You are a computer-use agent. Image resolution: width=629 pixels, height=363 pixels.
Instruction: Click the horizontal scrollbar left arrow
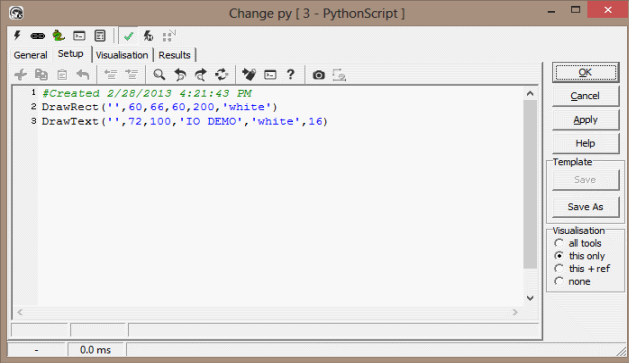click(x=20, y=312)
